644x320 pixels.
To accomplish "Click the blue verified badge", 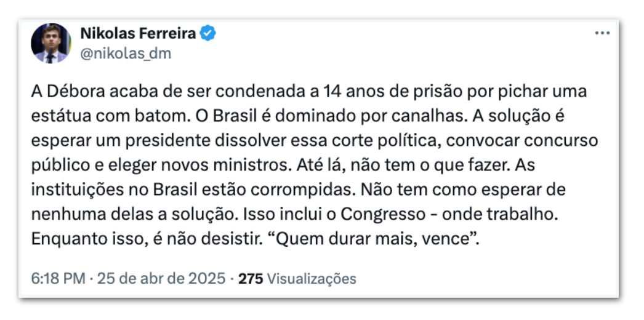I will click(x=209, y=33).
